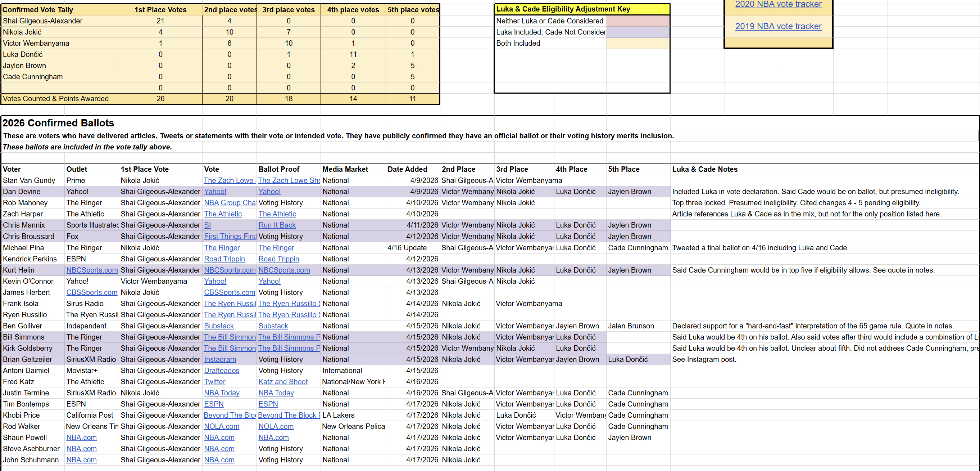980x471 pixels.
Task: Open the 2020 NBA vote tracker link
Action: 778,4
